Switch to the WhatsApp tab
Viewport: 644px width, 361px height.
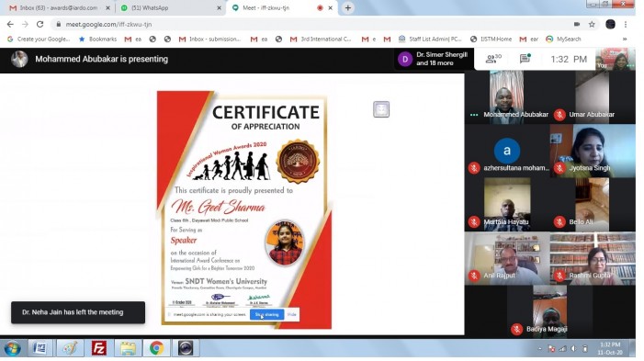170,7
